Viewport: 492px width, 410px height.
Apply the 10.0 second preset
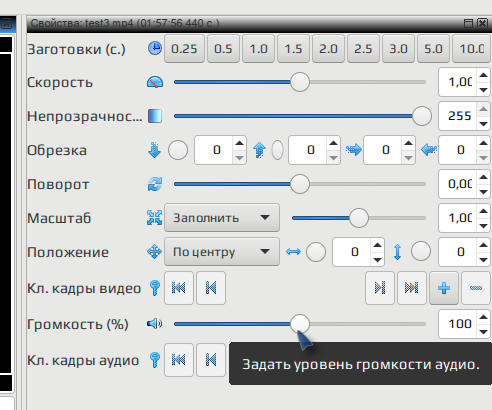(x=471, y=49)
